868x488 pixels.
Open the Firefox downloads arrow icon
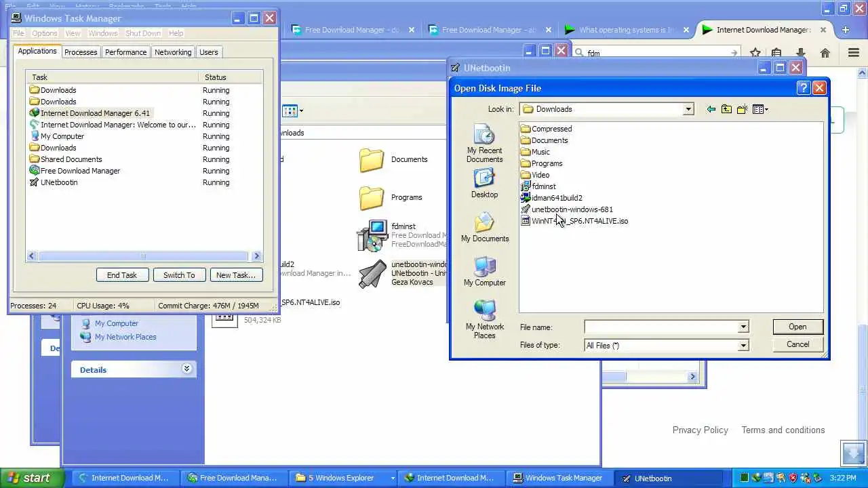801,53
